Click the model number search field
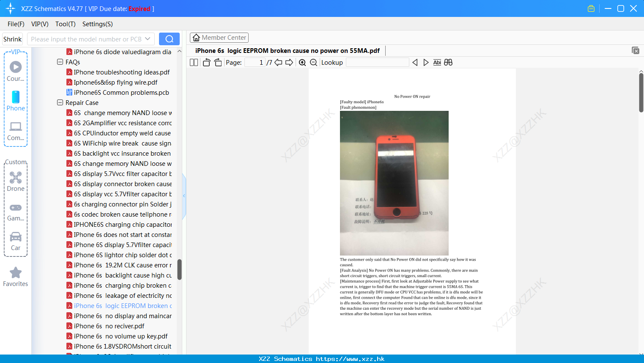Image resolution: width=644 pixels, height=363 pixels. coord(87,39)
